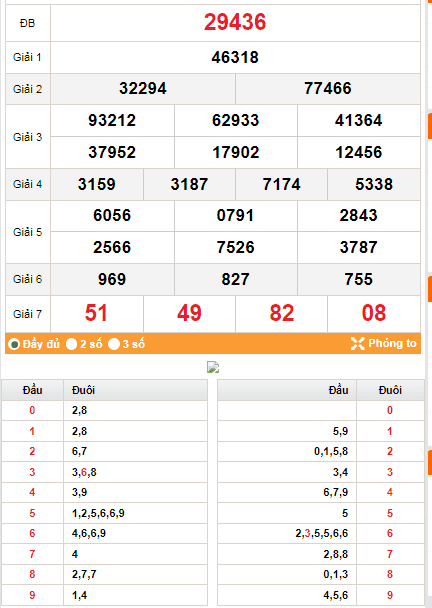Click the 'Giải 1' row label
Viewport: 432px width, 608px height.
[28, 57]
